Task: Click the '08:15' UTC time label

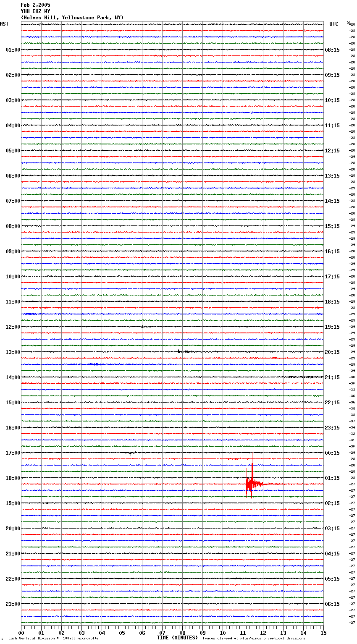Action: coord(332,50)
